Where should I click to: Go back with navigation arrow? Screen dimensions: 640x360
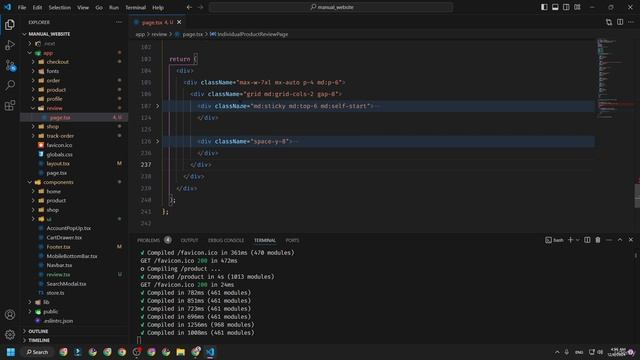pyautogui.click(x=189, y=7)
